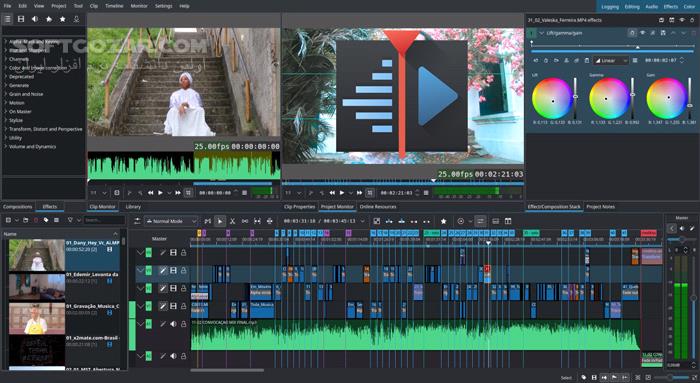This screenshot has width=700, height=383.
Task: Open the filter funnel in project bin toolbar
Action: (x=70, y=220)
